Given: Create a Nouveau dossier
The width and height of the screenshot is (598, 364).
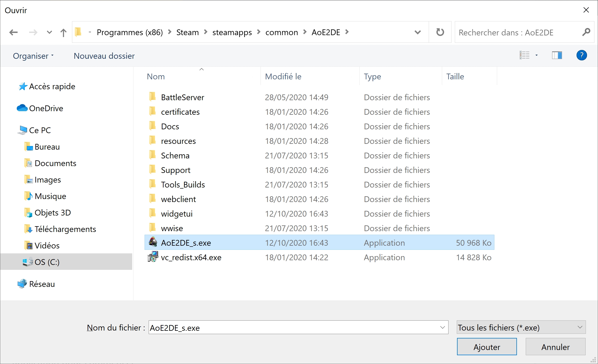Looking at the screenshot, I should tap(104, 56).
